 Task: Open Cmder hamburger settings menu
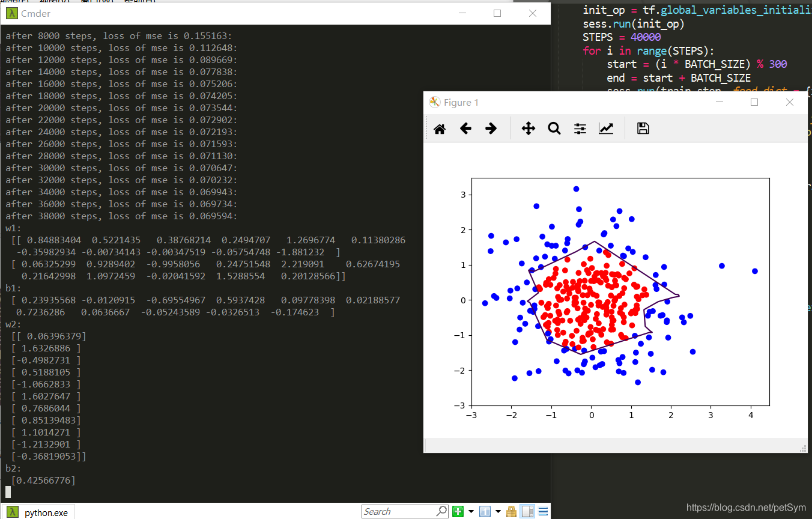pyautogui.click(x=543, y=512)
